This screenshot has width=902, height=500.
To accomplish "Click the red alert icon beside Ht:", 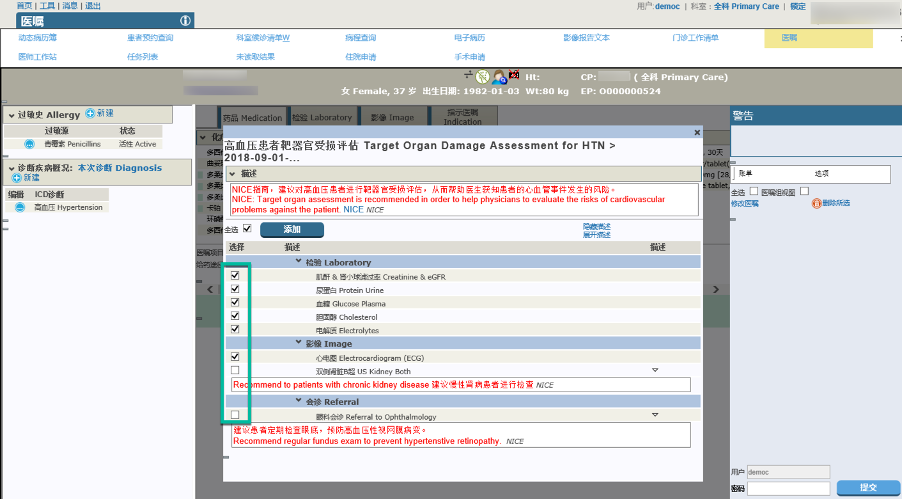I will (x=514, y=75).
